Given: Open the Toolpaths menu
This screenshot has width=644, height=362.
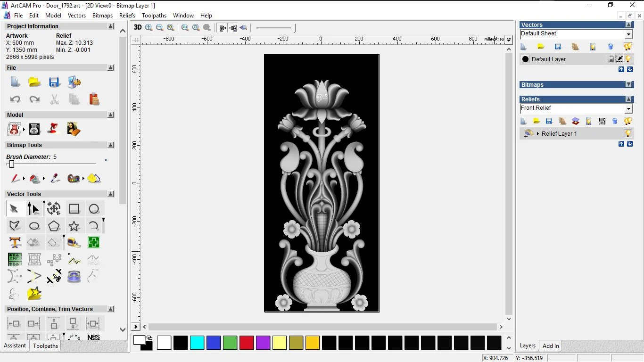Looking at the screenshot, I should pyautogui.click(x=154, y=16).
